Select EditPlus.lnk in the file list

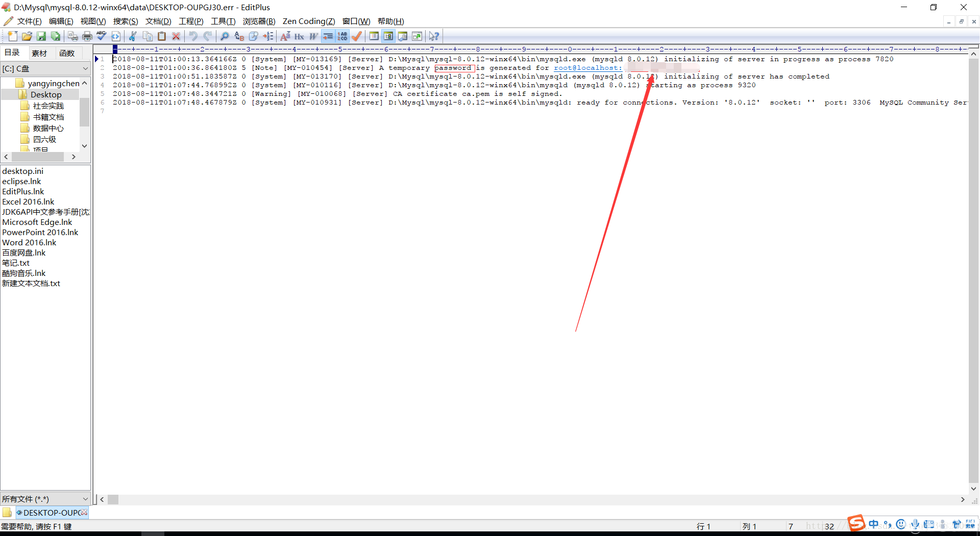[23, 191]
